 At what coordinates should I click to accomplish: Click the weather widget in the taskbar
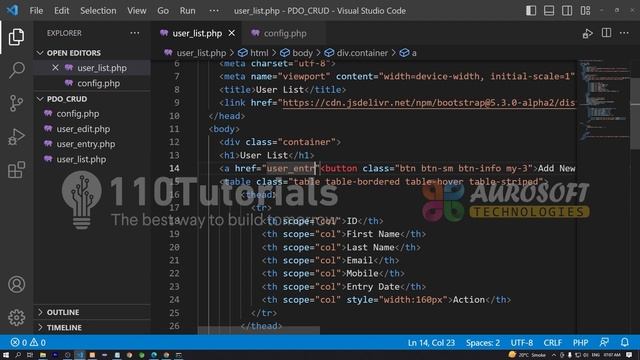pyautogui.click(x=527, y=355)
